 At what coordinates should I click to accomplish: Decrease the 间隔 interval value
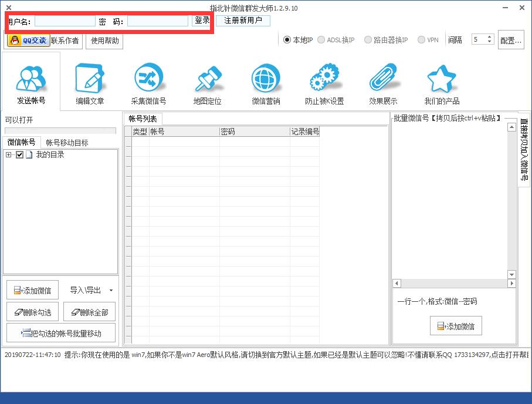click(x=489, y=42)
